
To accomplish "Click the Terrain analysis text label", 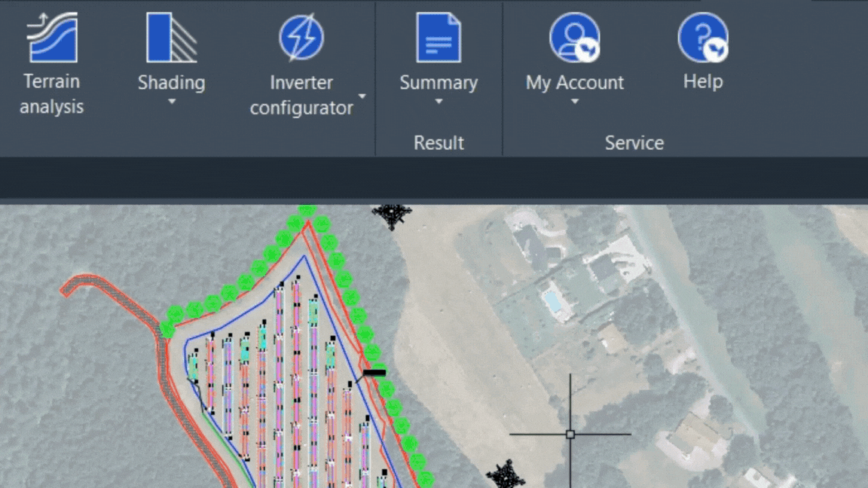I will click(51, 94).
